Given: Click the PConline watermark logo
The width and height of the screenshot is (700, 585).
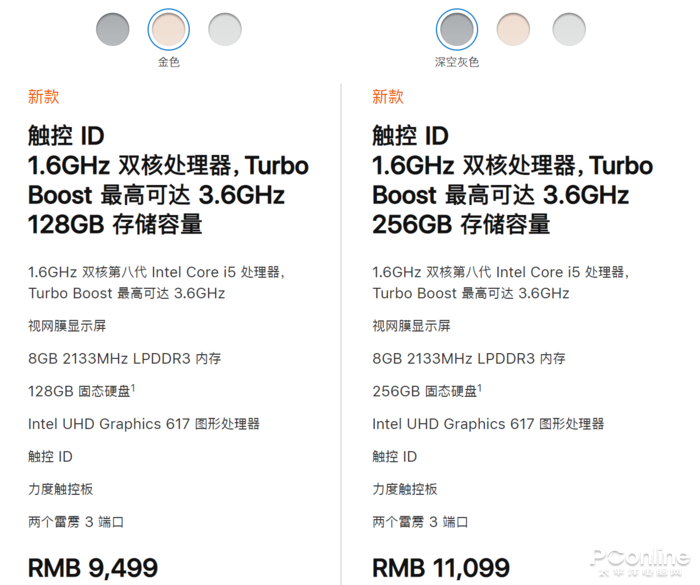Looking at the screenshot, I should tap(640, 562).
